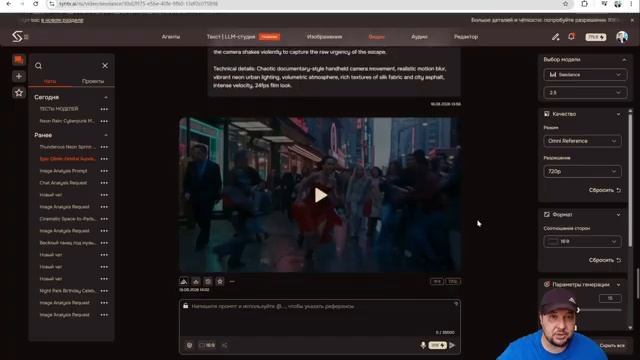Screen dimensions: 640x360
Task: Open Аудио in top navigation
Action: 419,37
